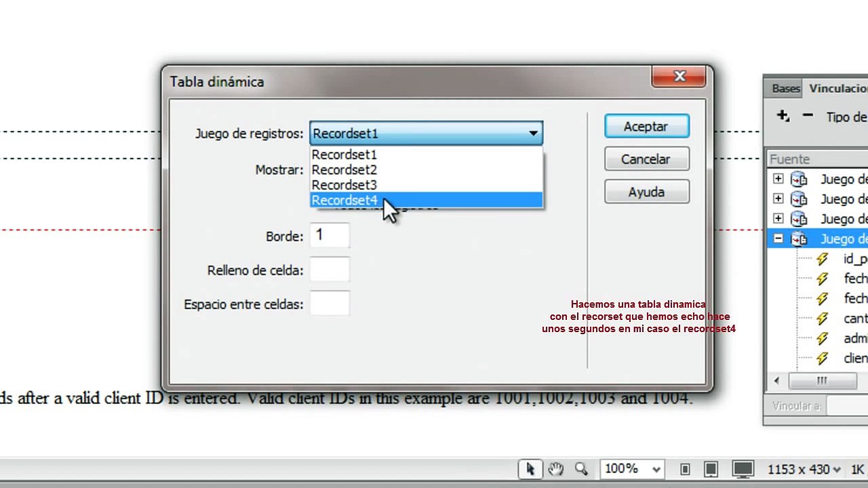This screenshot has width=868, height=488.
Task: Close the Tabla dinámica dialog
Action: 679,77
